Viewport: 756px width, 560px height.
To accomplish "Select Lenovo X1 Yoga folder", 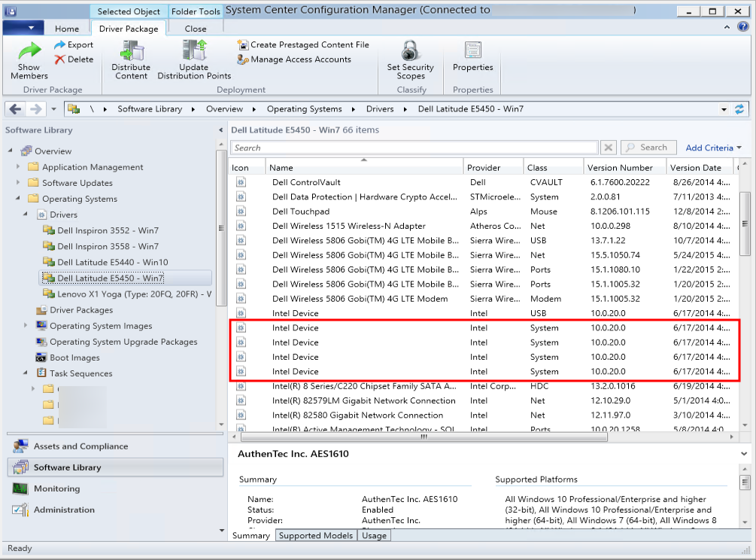I will tap(134, 294).
